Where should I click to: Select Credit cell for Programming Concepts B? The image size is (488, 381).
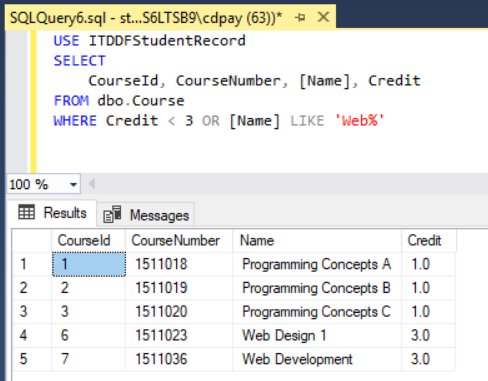(x=429, y=288)
